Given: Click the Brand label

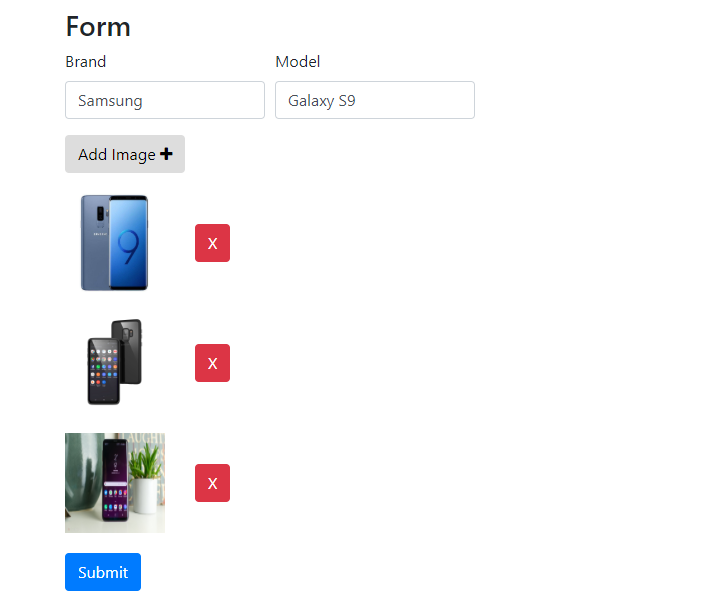Looking at the screenshot, I should pyautogui.click(x=86, y=62).
